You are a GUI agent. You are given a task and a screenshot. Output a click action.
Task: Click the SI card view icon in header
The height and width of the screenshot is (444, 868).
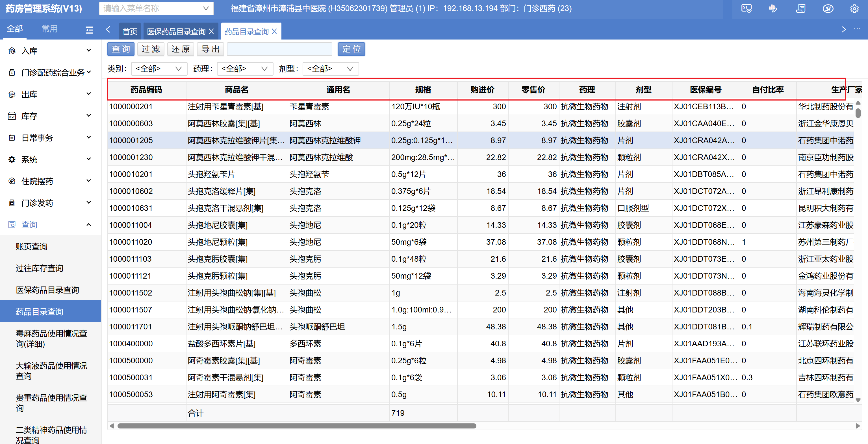point(746,8)
